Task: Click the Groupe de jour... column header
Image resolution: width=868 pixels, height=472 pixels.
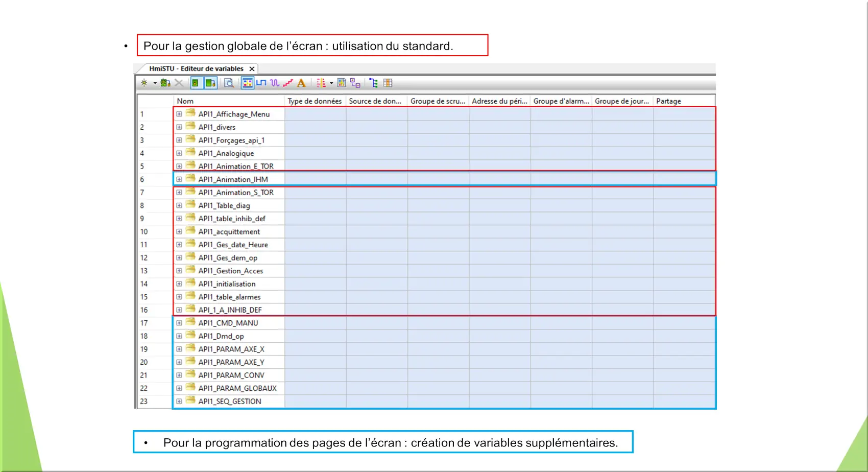Action: pos(622,101)
